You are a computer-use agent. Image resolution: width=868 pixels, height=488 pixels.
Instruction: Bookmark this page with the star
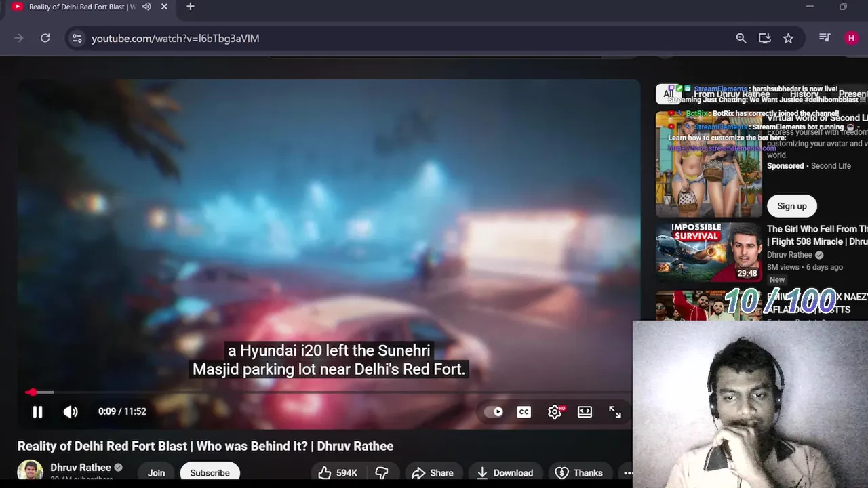click(x=788, y=38)
